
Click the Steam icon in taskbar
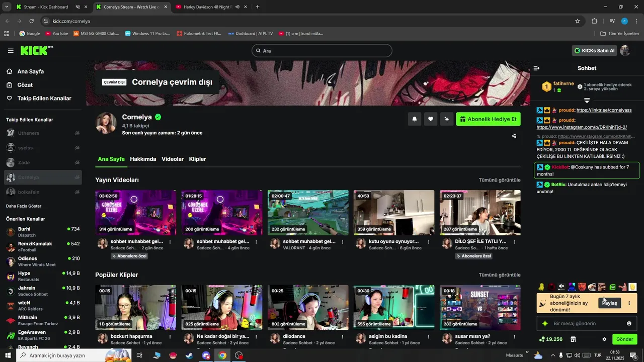[x=189, y=355]
